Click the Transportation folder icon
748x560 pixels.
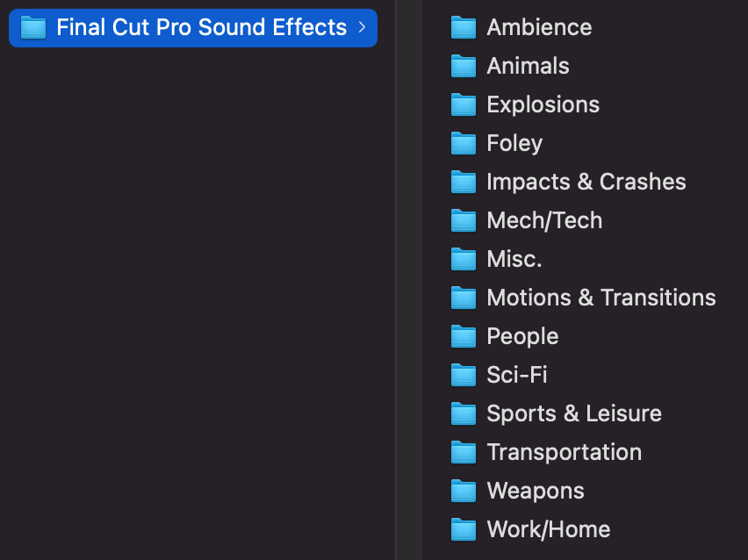click(463, 453)
